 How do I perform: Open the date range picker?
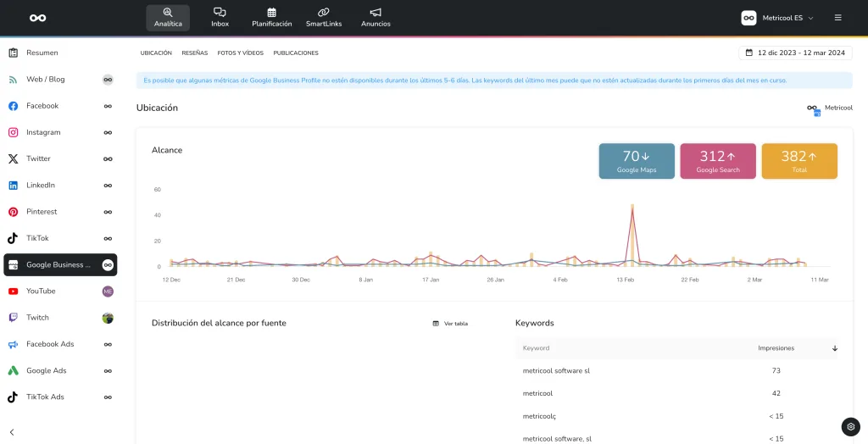click(795, 53)
